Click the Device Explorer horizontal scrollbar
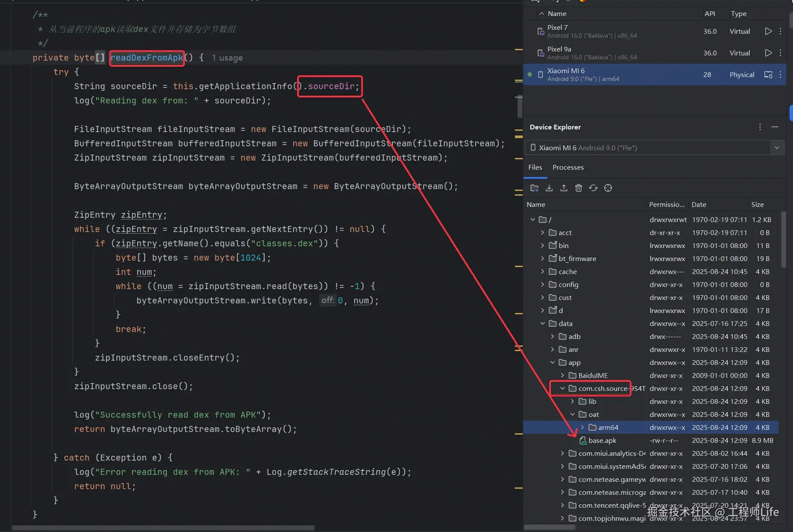Screen dimensions: 793x532 click(550, 528)
